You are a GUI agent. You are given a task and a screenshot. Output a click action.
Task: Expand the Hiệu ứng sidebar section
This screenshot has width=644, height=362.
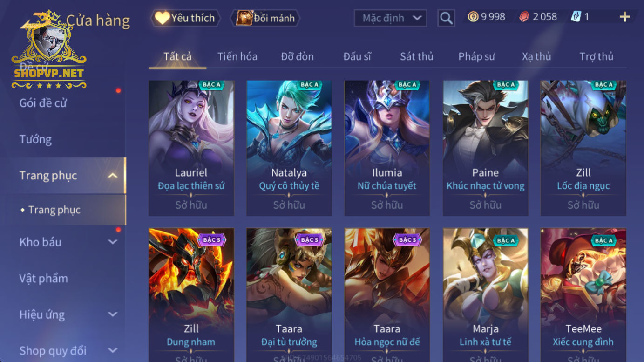[x=113, y=314]
